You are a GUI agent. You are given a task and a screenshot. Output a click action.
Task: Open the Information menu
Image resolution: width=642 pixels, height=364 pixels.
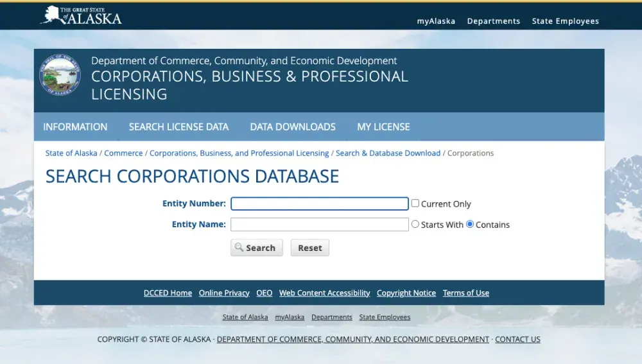pos(75,127)
